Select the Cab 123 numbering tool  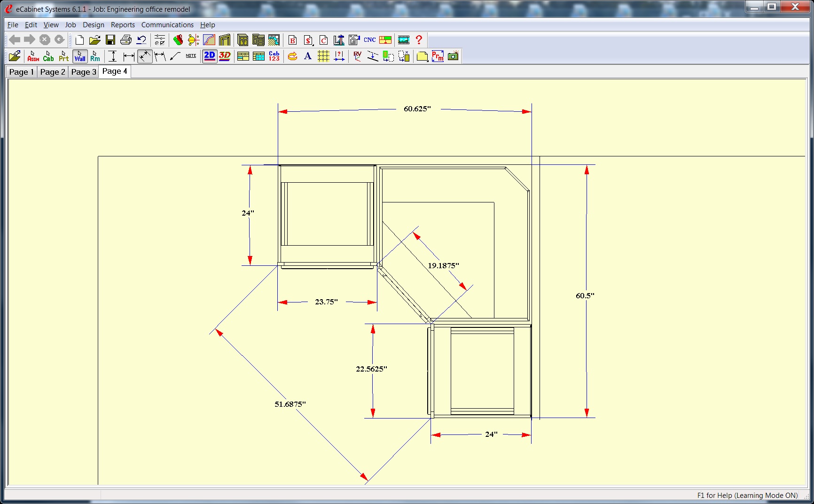pyautogui.click(x=274, y=56)
